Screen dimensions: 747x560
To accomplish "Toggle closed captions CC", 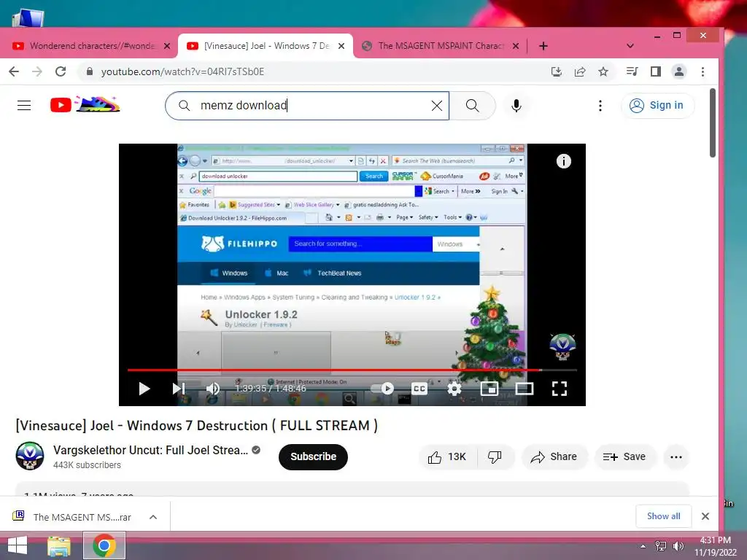I will click(419, 389).
